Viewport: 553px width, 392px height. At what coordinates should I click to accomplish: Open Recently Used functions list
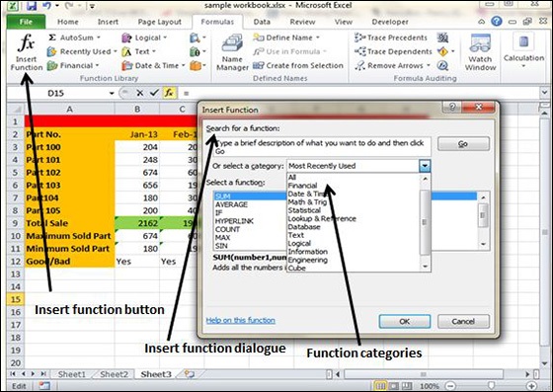tap(82, 51)
